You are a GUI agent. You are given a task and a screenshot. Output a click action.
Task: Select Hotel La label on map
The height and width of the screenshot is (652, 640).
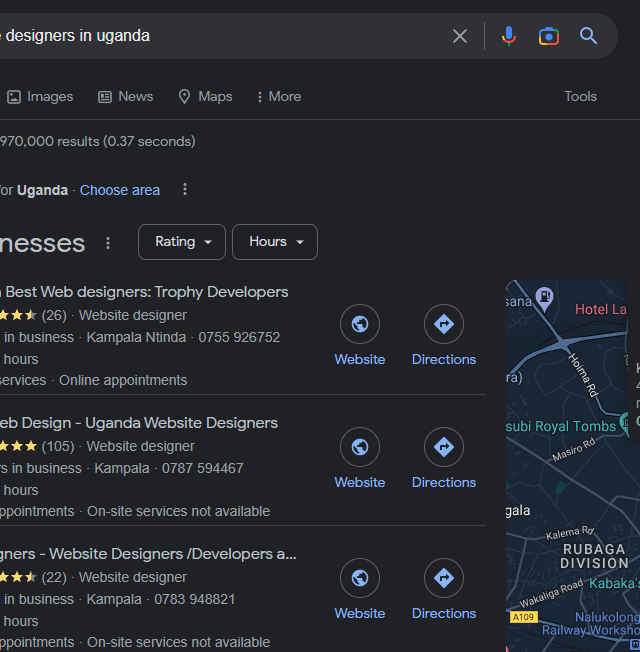pos(600,309)
